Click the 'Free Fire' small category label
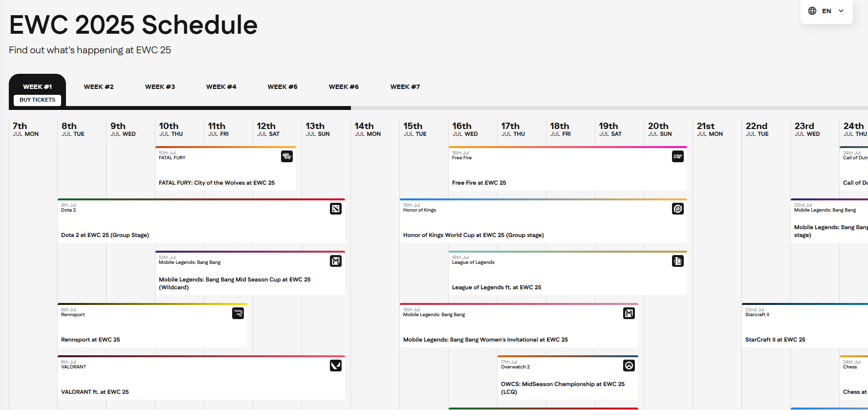The image size is (868, 410). pyautogui.click(x=462, y=158)
